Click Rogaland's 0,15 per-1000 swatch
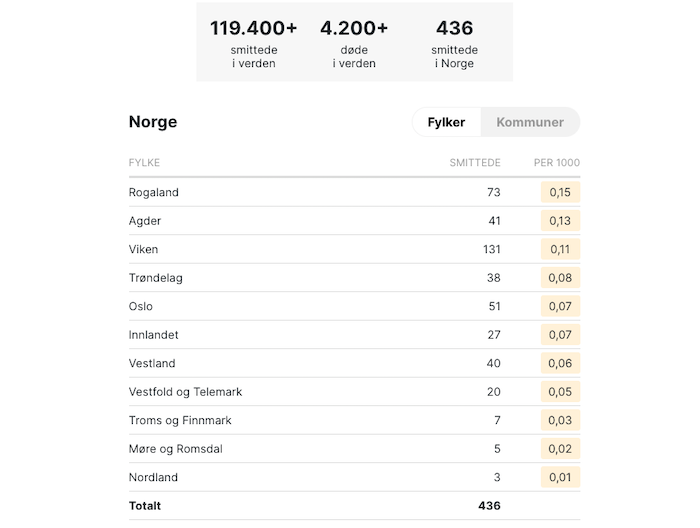Image resolution: width=700 pixels, height=528 pixels. tap(560, 192)
